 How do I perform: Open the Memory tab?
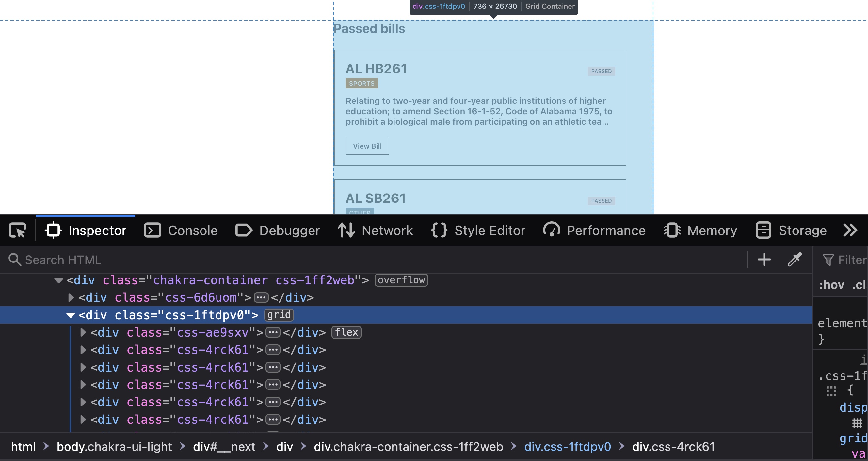pyautogui.click(x=700, y=230)
